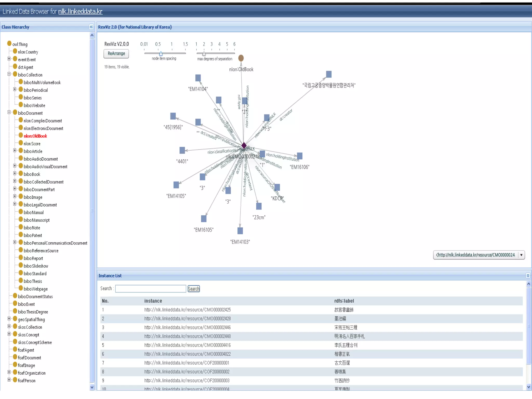Select the purple diamond center node

244,145
